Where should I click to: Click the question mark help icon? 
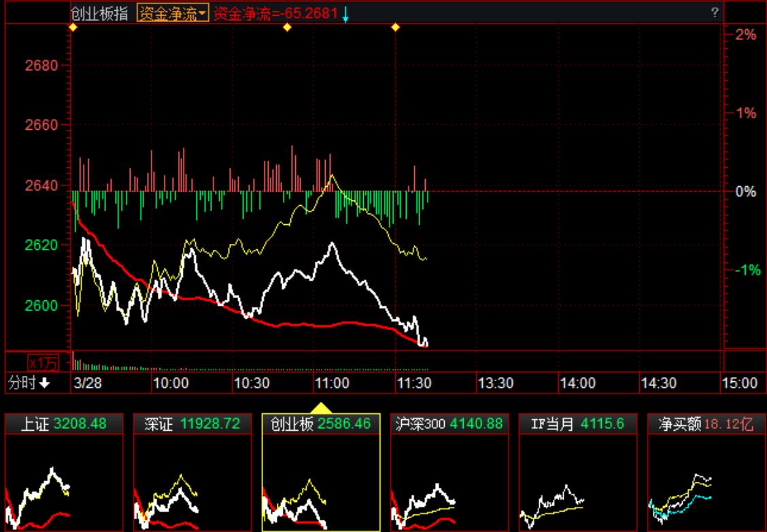click(x=714, y=12)
